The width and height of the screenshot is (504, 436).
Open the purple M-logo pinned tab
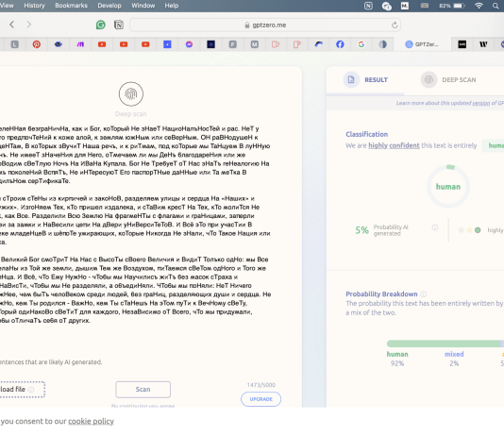(80, 44)
